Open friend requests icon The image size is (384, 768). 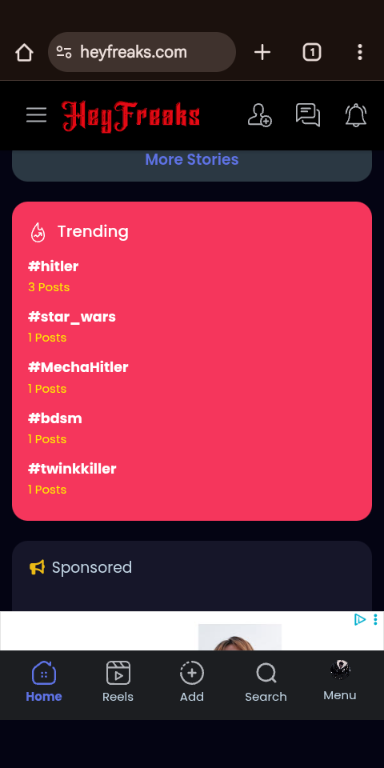(x=260, y=116)
